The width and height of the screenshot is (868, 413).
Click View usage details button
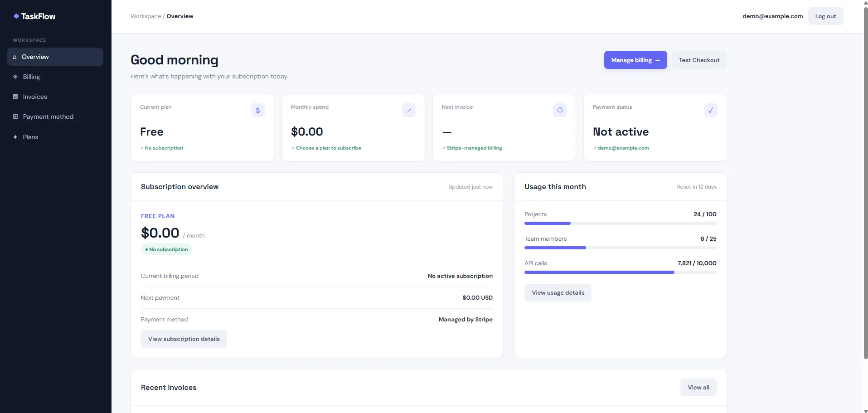coord(558,292)
